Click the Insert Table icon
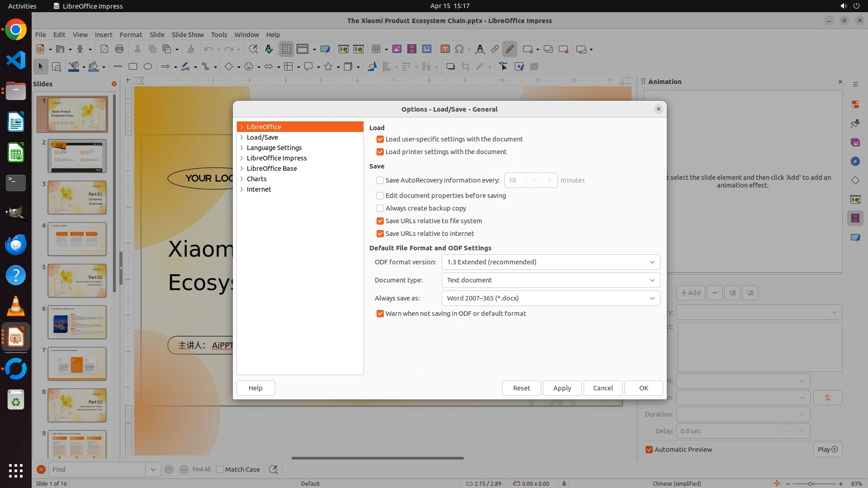Image resolution: width=868 pixels, height=488 pixels. click(x=376, y=49)
